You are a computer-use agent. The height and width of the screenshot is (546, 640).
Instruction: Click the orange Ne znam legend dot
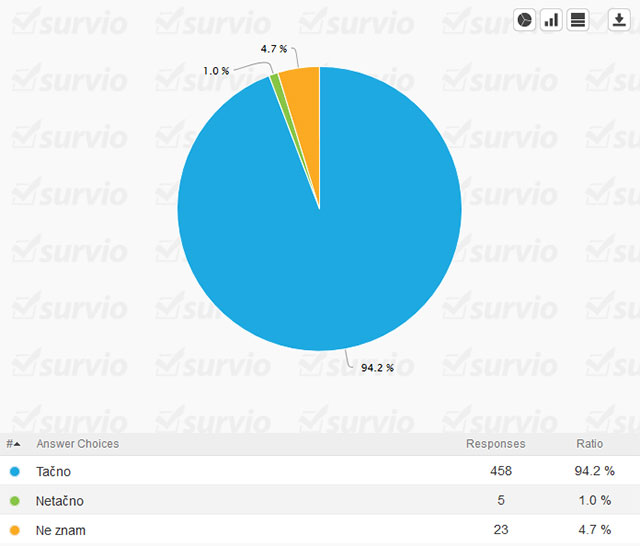(x=14, y=529)
